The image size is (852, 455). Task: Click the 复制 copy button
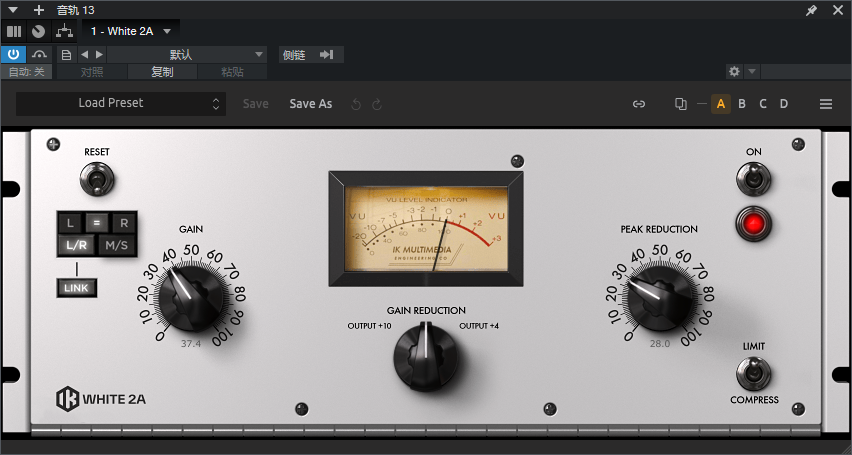(162, 72)
